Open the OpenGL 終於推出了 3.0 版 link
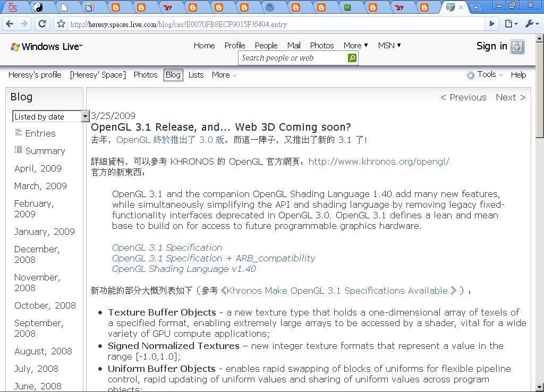 point(171,140)
